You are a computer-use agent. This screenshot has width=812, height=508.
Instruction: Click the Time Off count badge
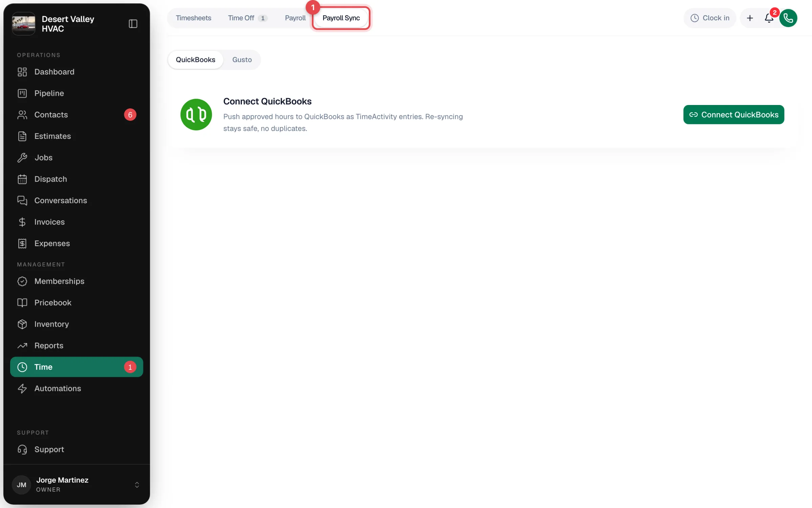tap(263, 18)
